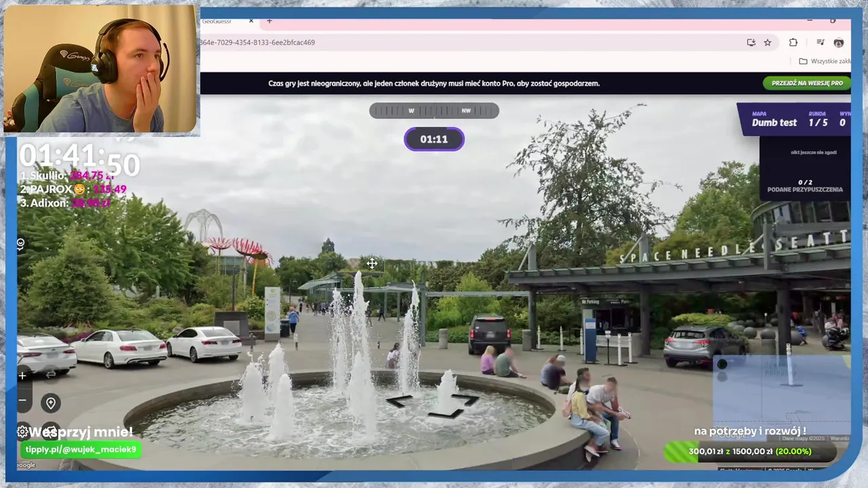Return to start with location pin button
This screenshot has height=488, width=868.
[x=51, y=403]
